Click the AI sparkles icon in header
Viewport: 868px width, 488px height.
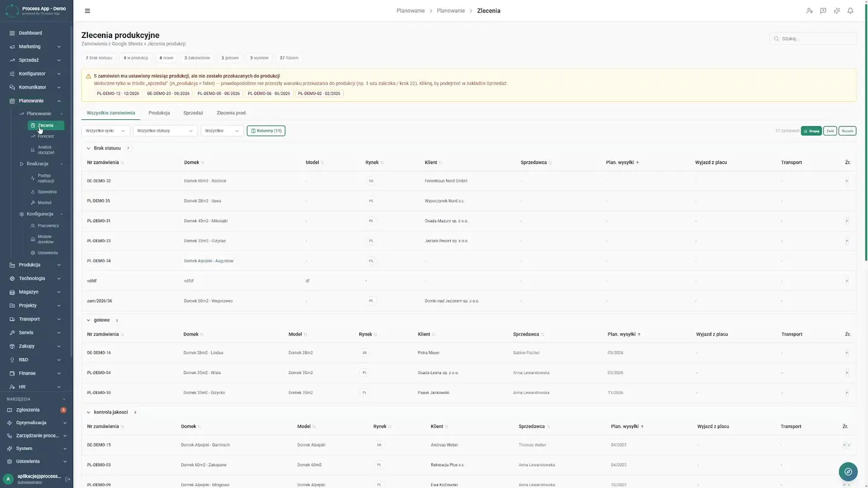pyautogui.click(x=837, y=11)
